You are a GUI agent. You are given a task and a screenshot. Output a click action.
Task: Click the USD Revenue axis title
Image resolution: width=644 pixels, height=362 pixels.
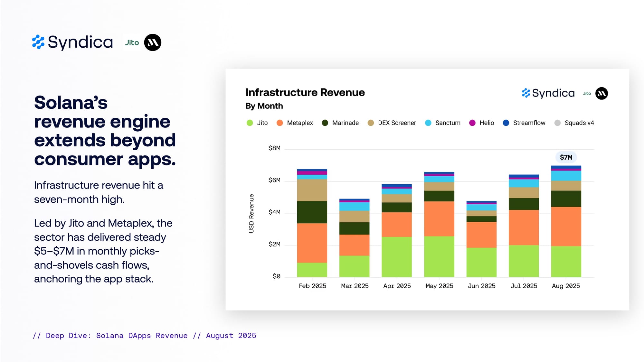coord(251,213)
